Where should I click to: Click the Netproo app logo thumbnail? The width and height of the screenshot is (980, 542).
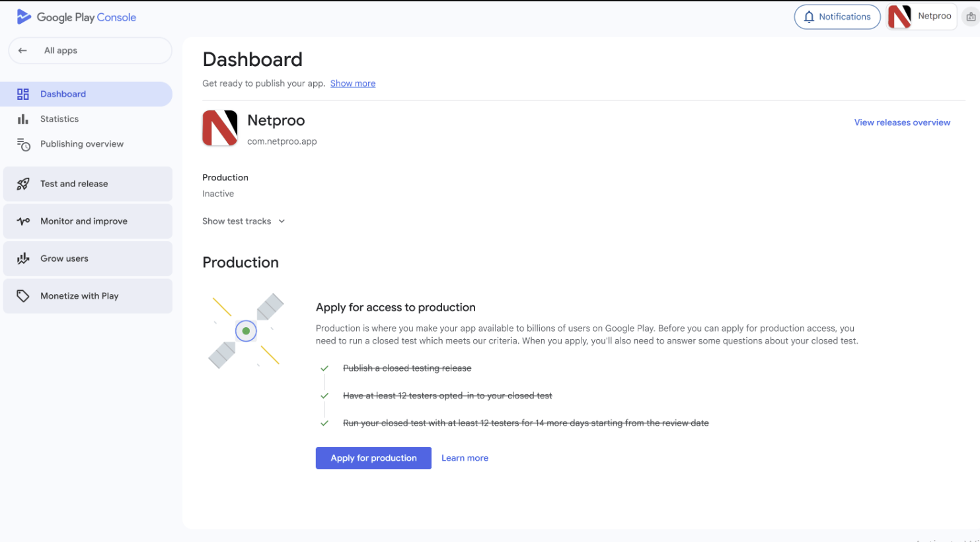(220, 128)
